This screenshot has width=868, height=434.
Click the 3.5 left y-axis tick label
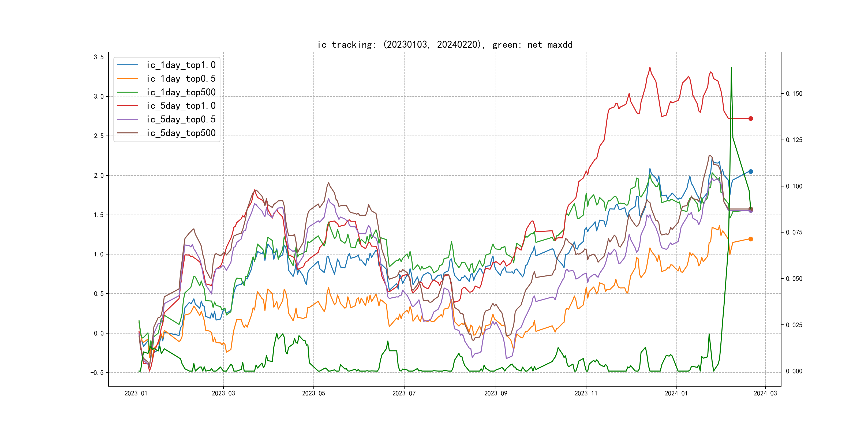click(99, 57)
